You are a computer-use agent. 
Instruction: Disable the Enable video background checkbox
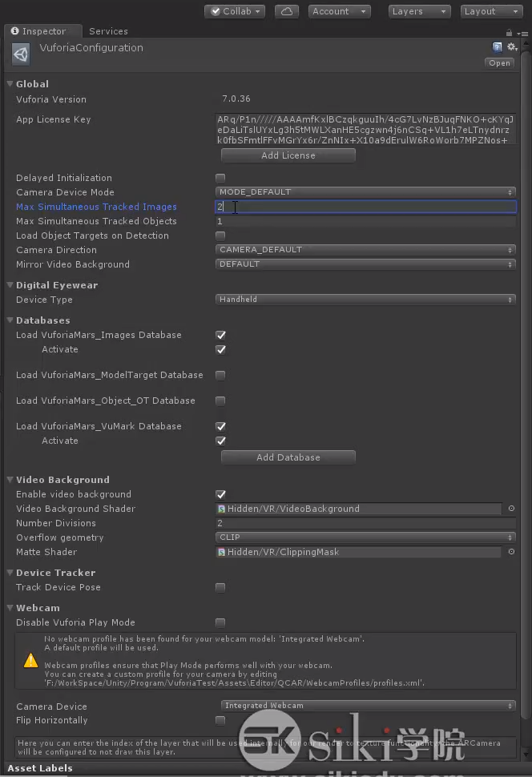[x=220, y=494]
